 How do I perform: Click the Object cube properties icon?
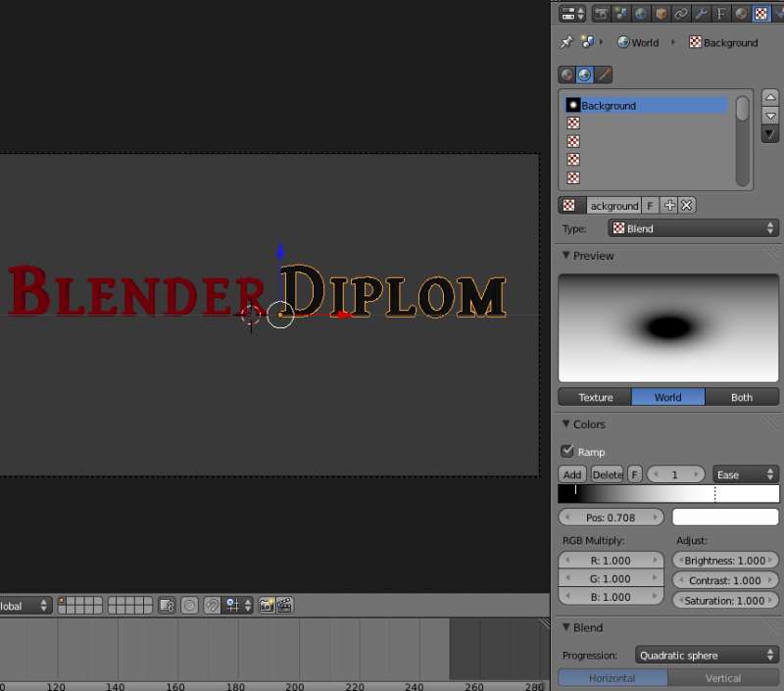coord(661,14)
